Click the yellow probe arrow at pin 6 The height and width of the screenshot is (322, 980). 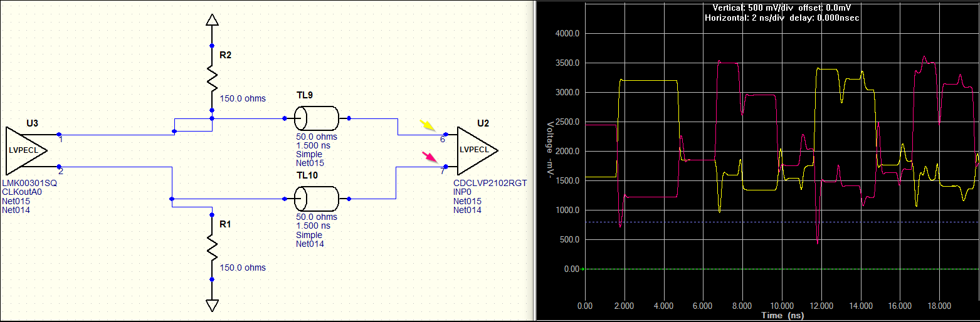coord(429,126)
